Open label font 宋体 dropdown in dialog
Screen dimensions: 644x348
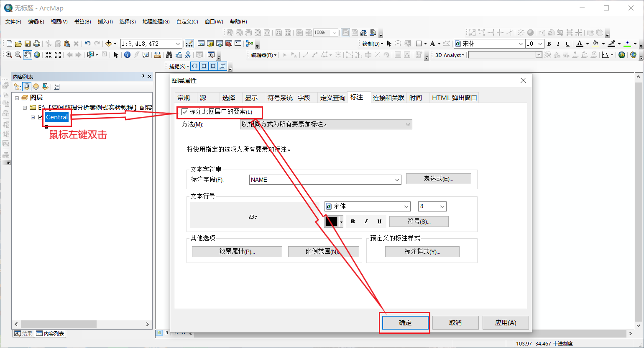point(406,206)
